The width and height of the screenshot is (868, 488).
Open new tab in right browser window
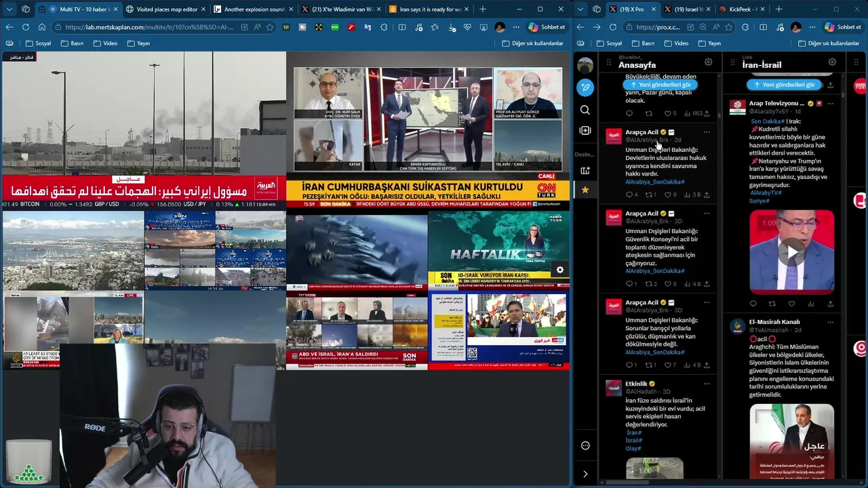[778, 9]
